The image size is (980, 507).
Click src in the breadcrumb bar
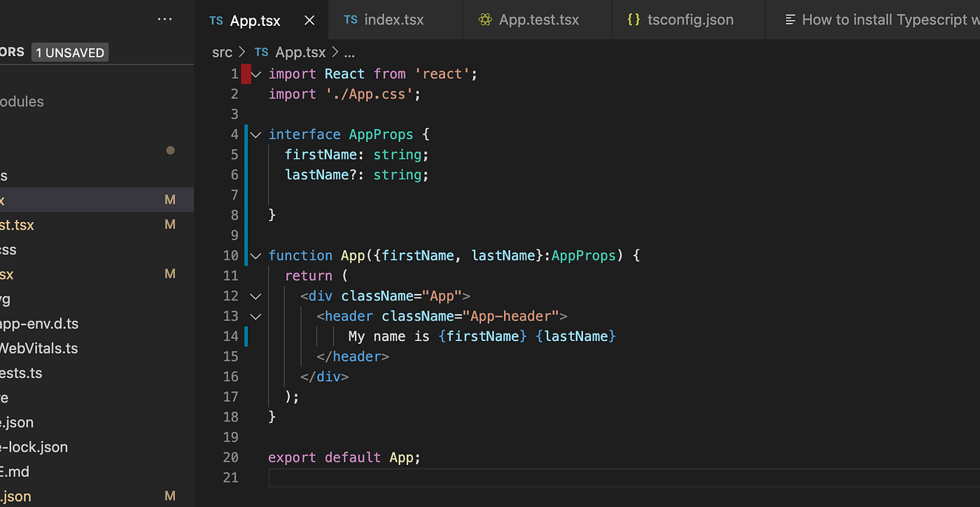(222, 52)
